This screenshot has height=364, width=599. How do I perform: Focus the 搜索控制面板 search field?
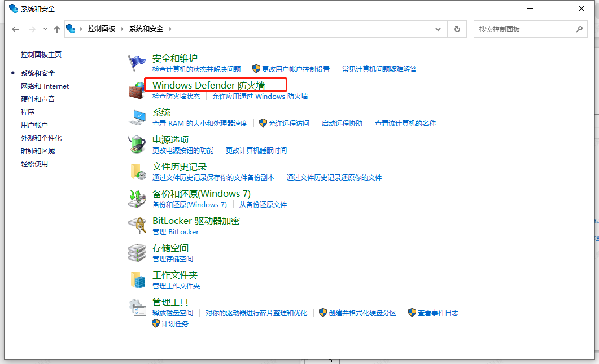point(530,29)
